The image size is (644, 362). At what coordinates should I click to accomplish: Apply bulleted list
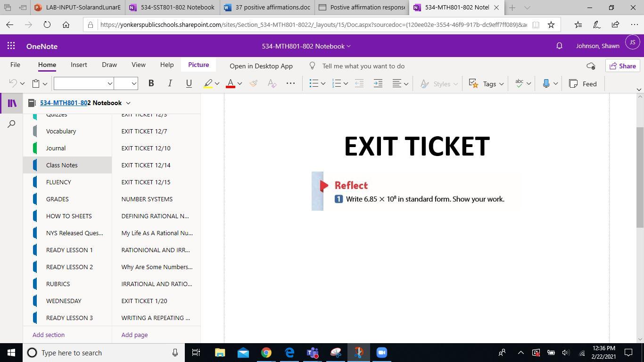tap(314, 83)
